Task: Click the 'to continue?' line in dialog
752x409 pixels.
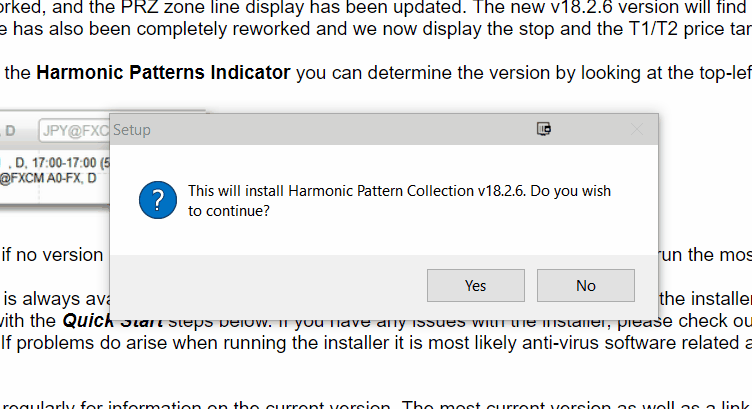Action: coord(229,210)
